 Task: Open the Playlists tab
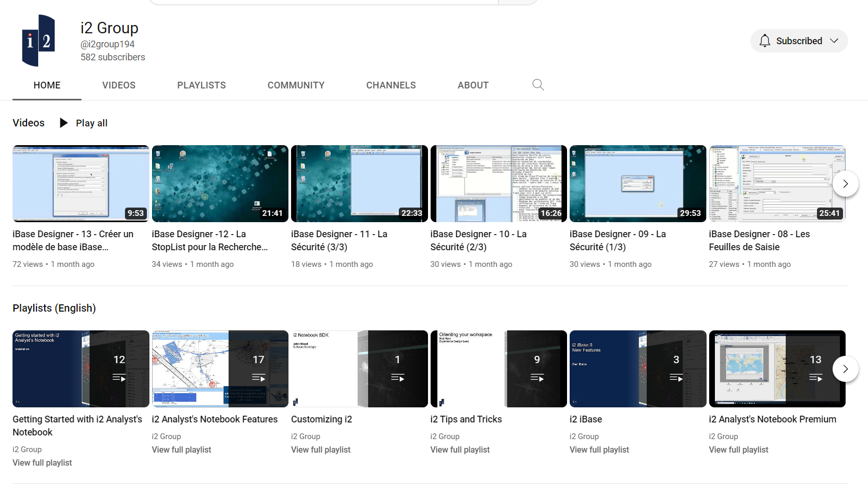pos(201,85)
